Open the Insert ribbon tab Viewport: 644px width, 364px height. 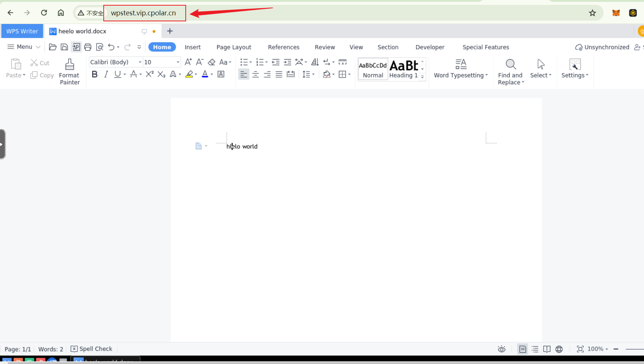coord(192,47)
